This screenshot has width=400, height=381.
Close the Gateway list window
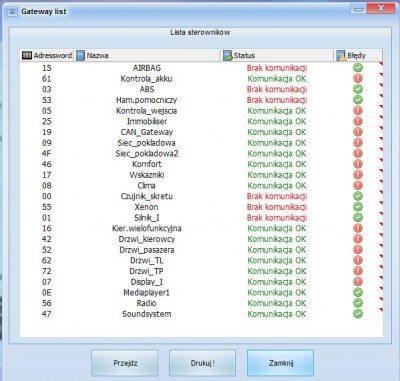381,9
